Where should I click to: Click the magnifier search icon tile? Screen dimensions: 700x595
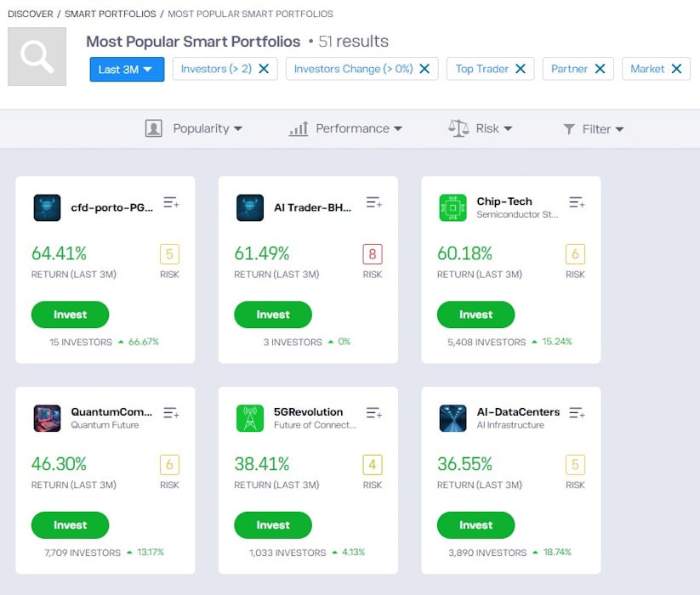(37, 56)
